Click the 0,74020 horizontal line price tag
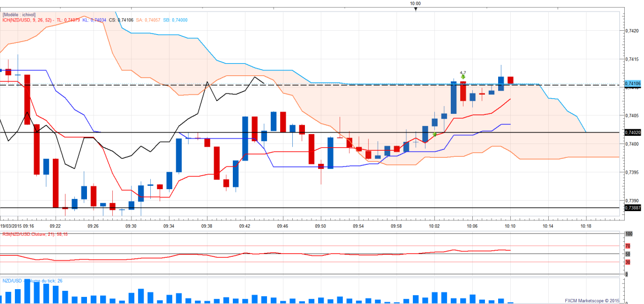This screenshot has width=644, height=304. [x=632, y=132]
